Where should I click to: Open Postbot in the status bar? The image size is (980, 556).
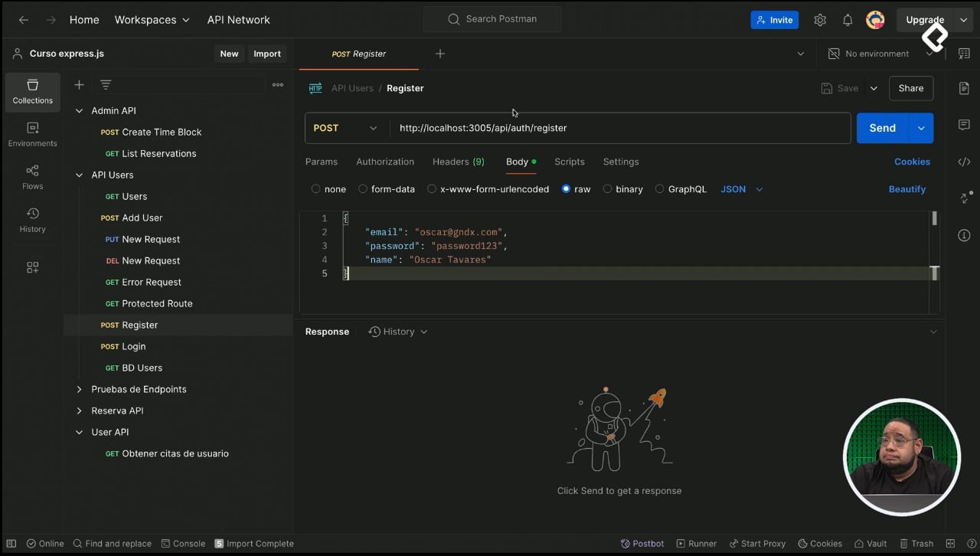(x=642, y=544)
